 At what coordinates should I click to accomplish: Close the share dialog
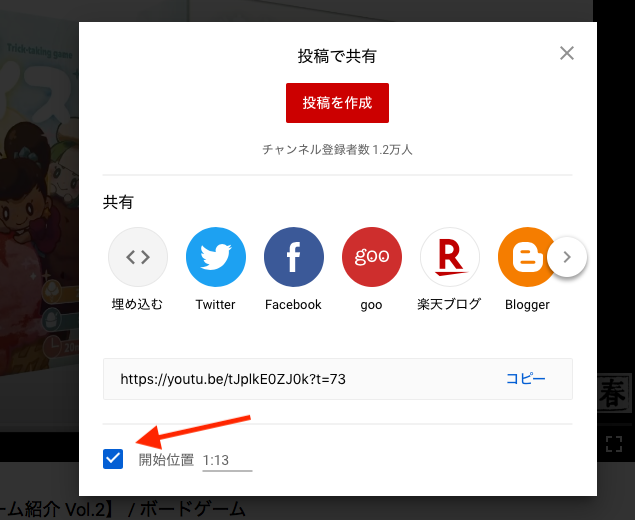pos(567,53)
